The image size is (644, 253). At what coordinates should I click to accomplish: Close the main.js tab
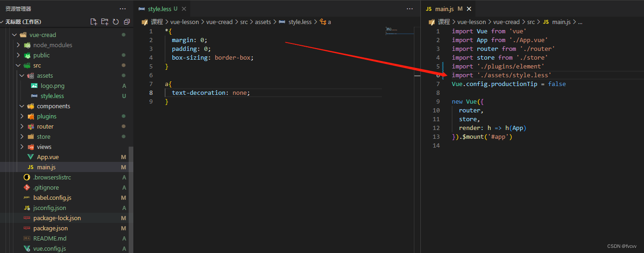pos(469,9)
